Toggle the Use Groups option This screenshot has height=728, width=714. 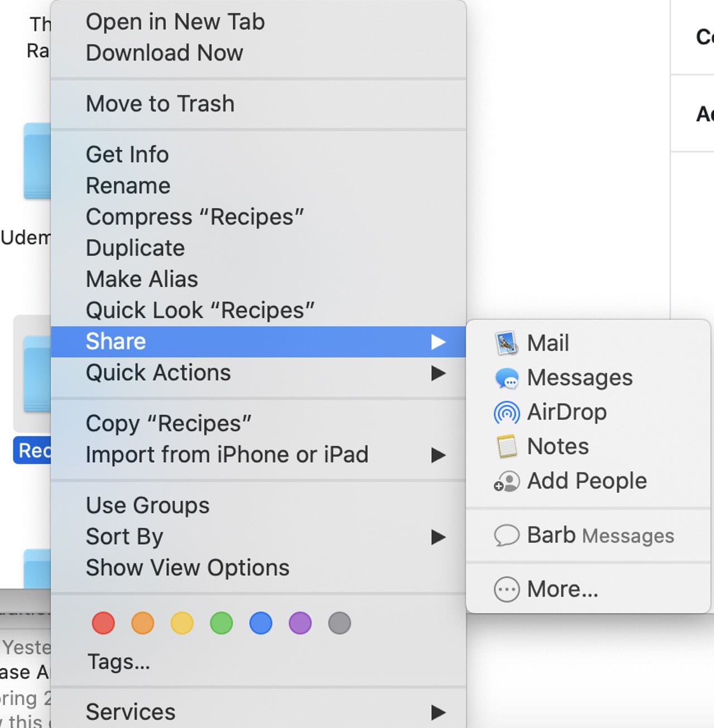(x=148, y=506)
